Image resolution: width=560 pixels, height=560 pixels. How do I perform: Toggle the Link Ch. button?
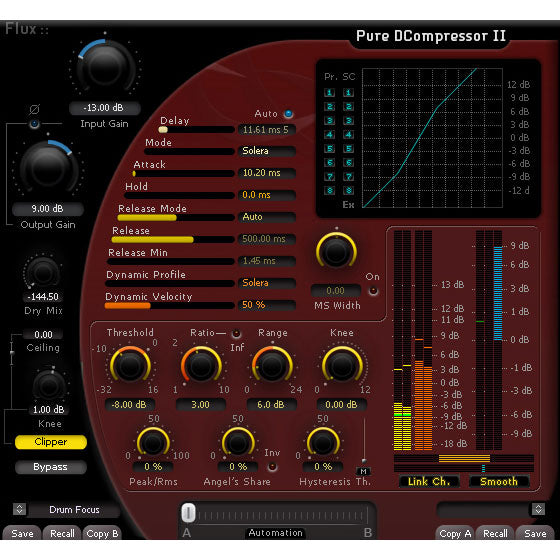click(429, 482)
